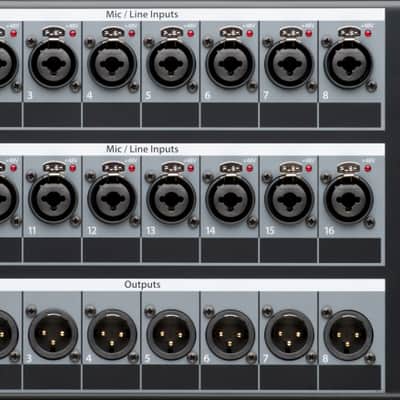The height and width of the screenshot is (400, 400).
Task: Click the Outputs section header
Action: coord(142,285)
